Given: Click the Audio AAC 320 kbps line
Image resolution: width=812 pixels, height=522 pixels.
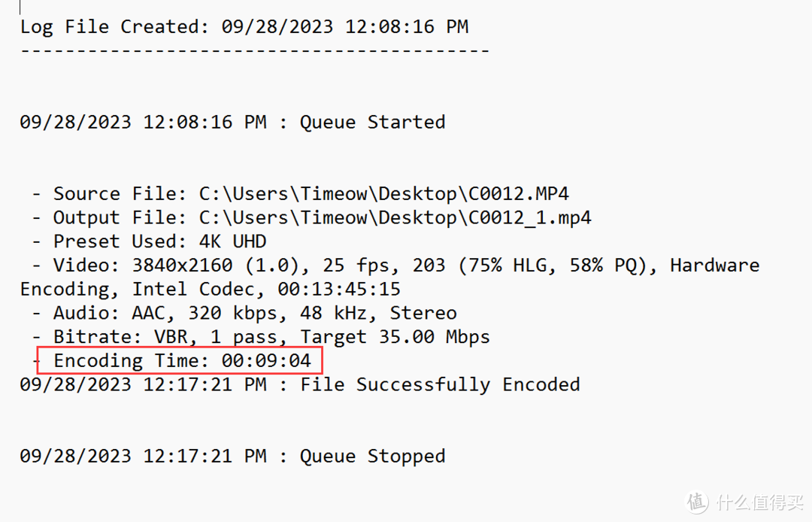Looking at the screenshot, I should pos(244,313).
